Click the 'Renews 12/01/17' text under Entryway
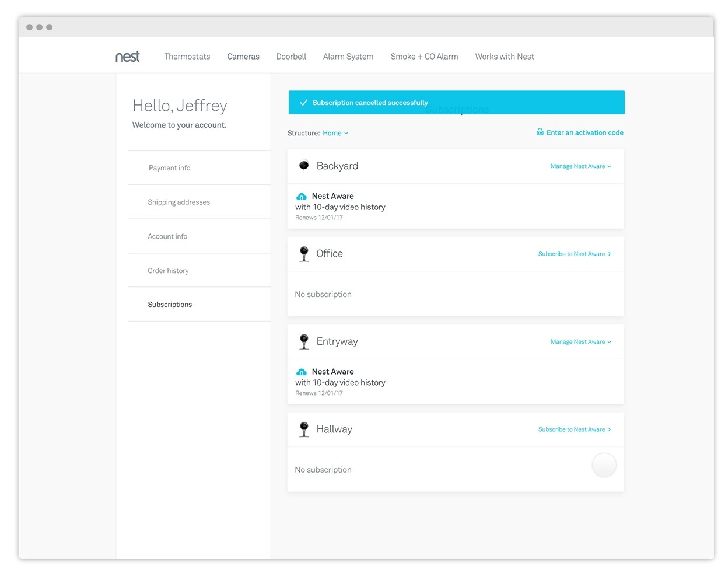This screenshot has height=580, width=728. click(319, 393)
